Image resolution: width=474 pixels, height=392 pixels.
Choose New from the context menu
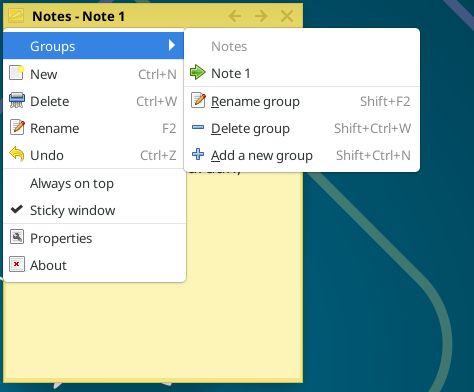[x=93, y=74]
